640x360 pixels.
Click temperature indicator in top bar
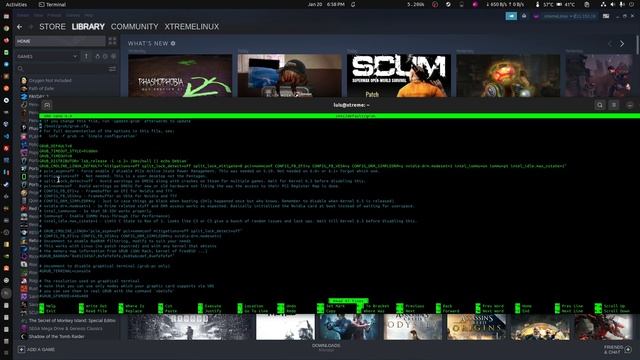(555, 4)
